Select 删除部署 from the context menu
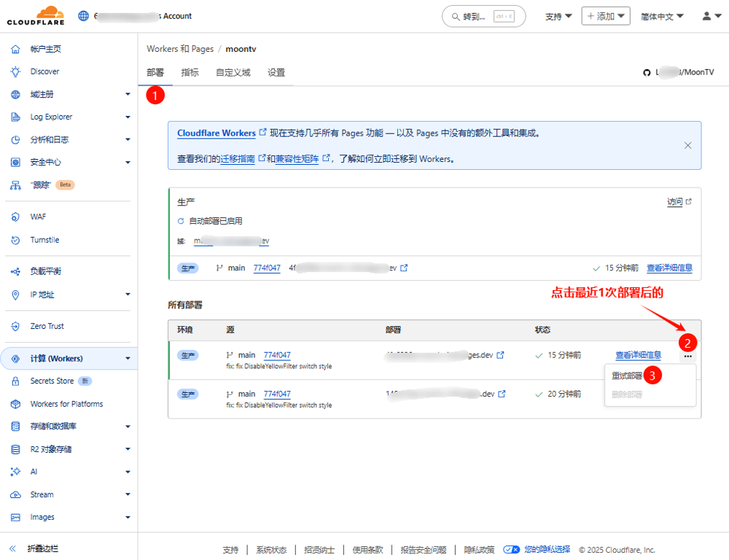Viewport: 729px width, 560px height. pos(626,394)
